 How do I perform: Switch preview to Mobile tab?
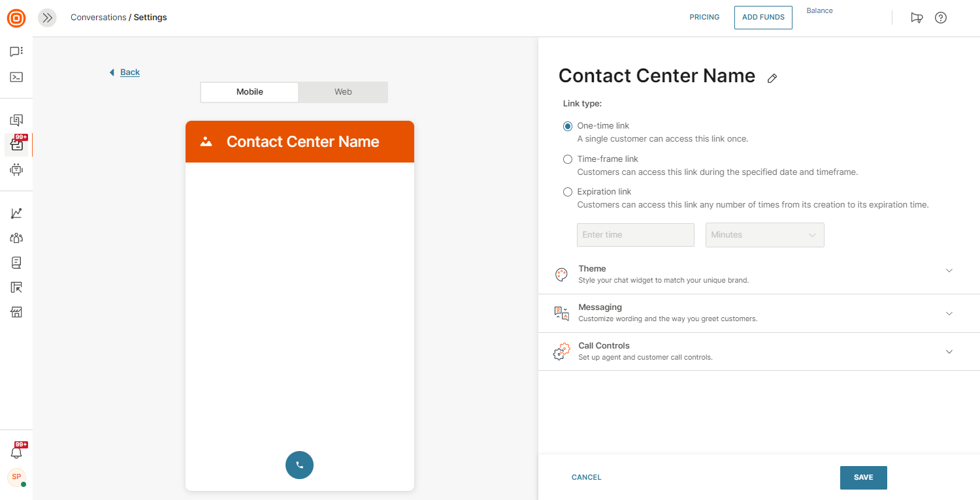[x=250, y=92]
